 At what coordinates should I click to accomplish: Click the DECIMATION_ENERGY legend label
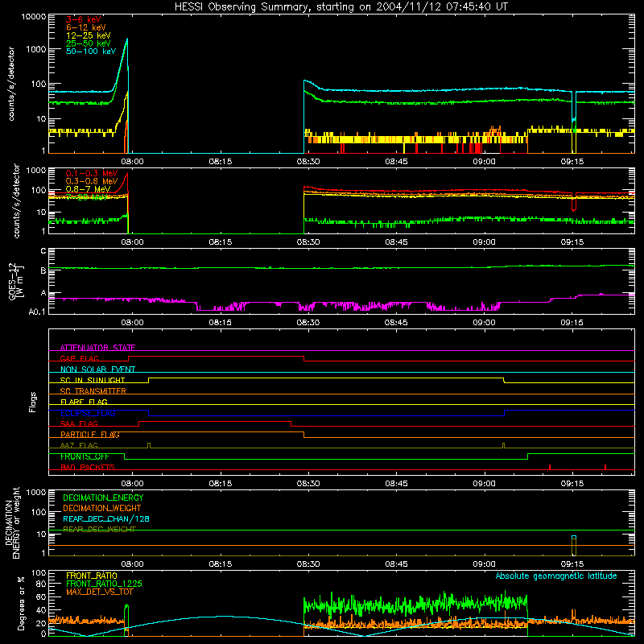click(x=103, y=497)
